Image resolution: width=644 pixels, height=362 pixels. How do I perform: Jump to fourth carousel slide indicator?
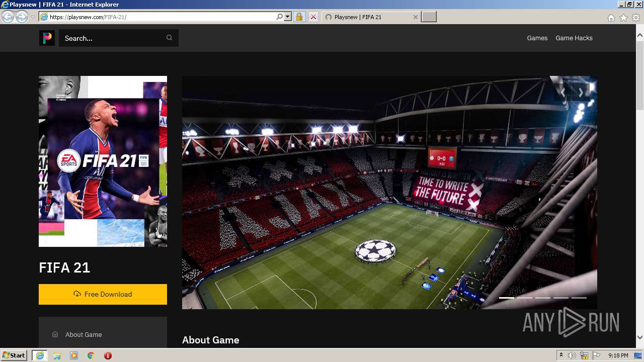click(x=561, y=298)
